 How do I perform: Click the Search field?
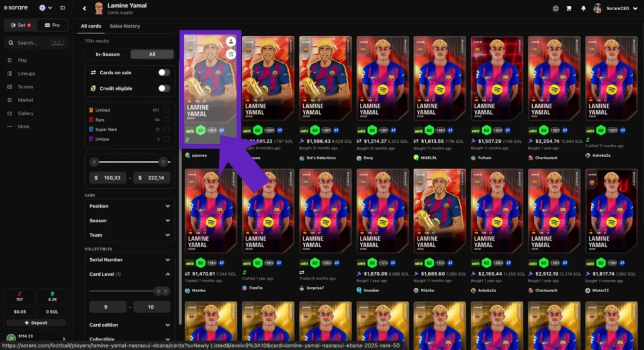click(35, 42)
